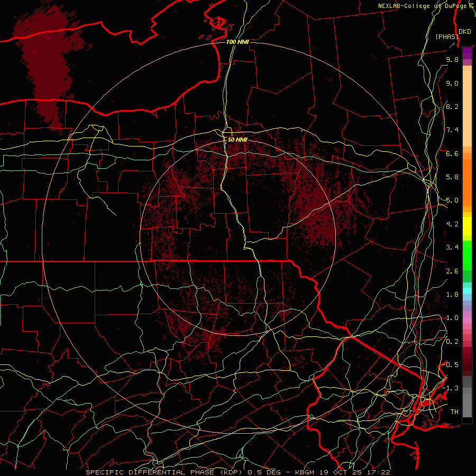Select the 9.0 value on the scale
Viewport: 476px width, 476px height.
[x=452, y=83]
